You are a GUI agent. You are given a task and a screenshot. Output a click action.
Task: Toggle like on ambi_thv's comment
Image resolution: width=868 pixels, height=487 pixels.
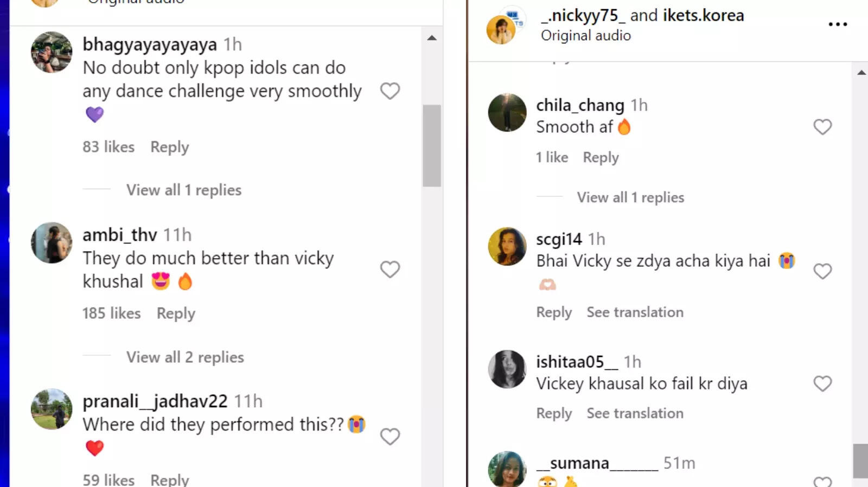(x=390, y=270)
